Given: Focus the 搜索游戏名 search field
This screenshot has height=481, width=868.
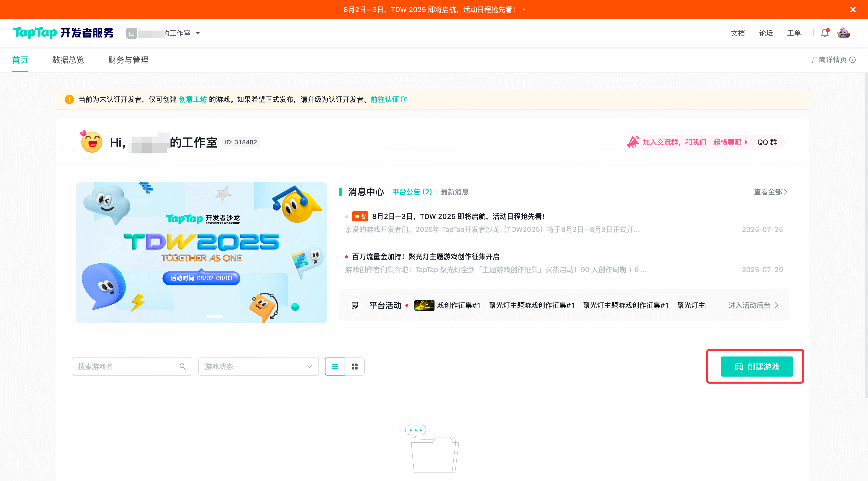Looking at the screenshot, I should point(126,367).
